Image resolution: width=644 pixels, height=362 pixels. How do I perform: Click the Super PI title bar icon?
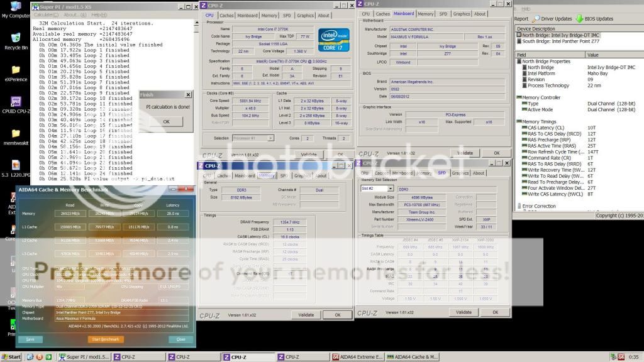tap(36, 6)
